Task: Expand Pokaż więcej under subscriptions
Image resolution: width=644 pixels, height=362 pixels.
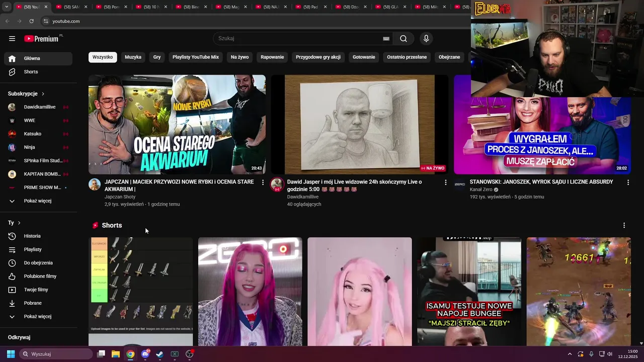Action: (x=38, y=201)
